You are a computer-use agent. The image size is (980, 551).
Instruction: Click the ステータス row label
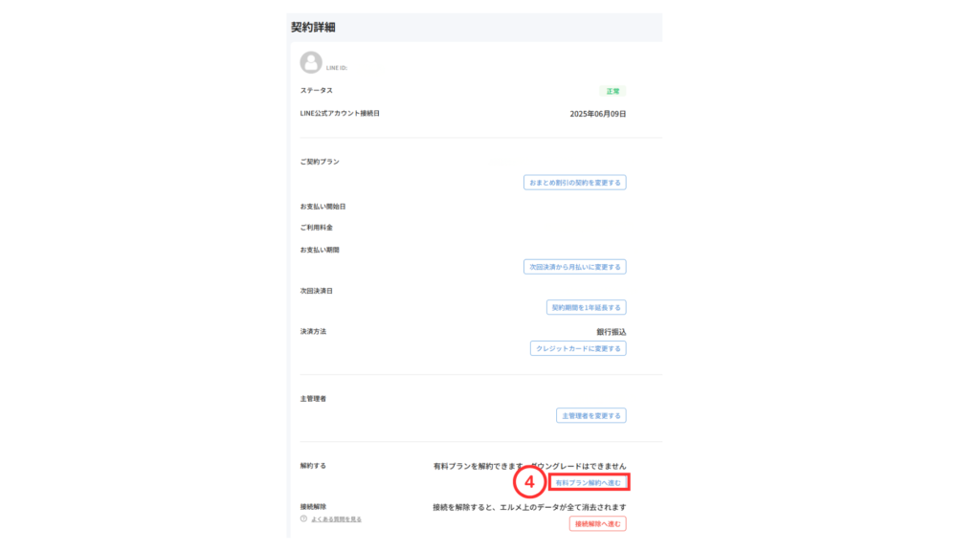[x=317, y=91]
